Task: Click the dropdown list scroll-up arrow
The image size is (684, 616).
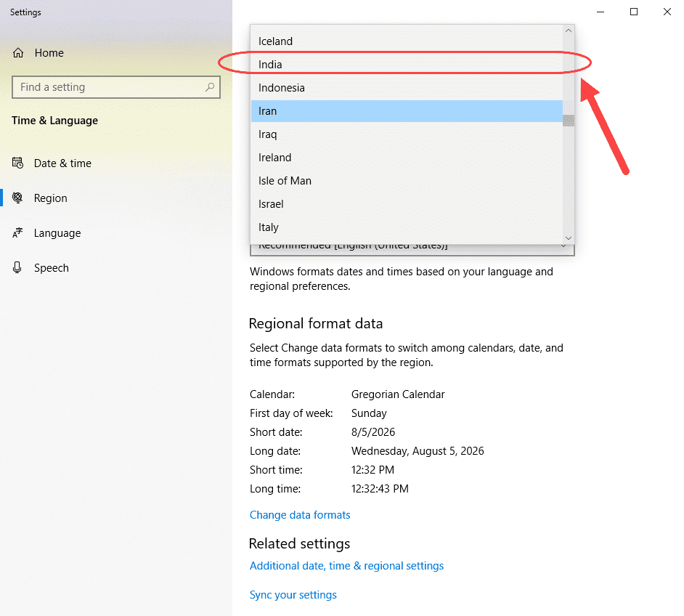Action: pos(569,31)
